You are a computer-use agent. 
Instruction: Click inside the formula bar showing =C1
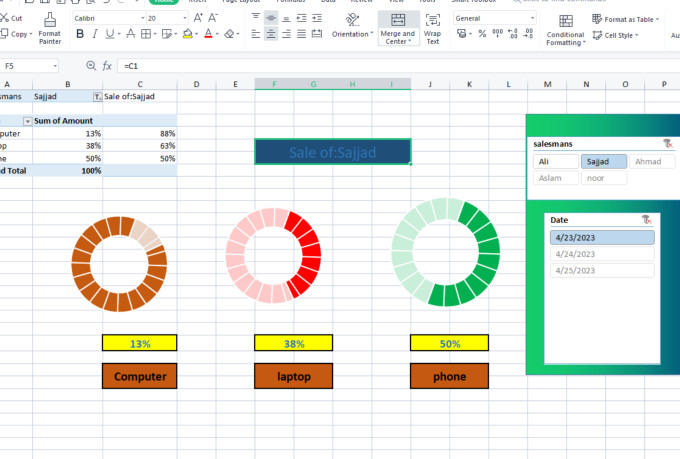tap(300, 65)
